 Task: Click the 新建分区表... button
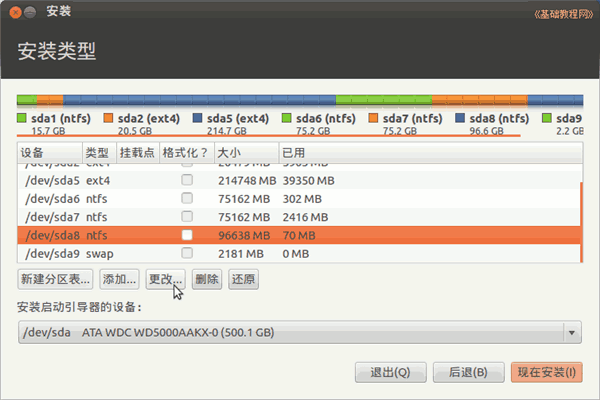tap(55, 279)
